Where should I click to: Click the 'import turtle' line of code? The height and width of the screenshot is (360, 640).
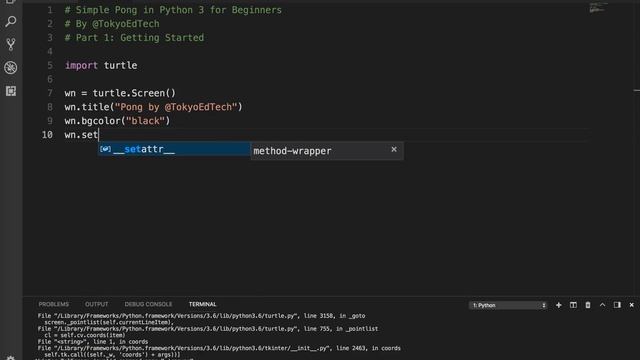coord(101,65)
